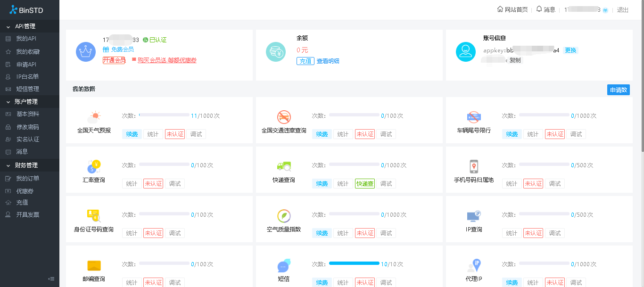Click the 充值 button under balance
This screenshot has width=644, height=287.
tap(305, 61)
